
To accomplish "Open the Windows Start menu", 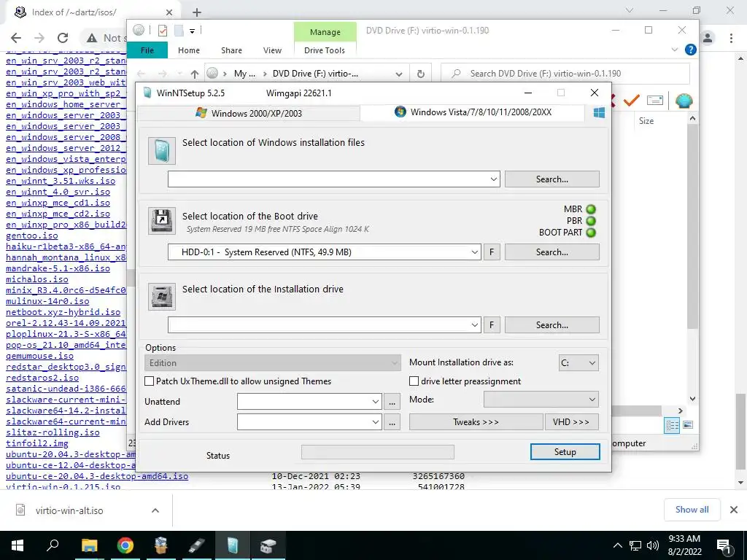I will point(18,545).
